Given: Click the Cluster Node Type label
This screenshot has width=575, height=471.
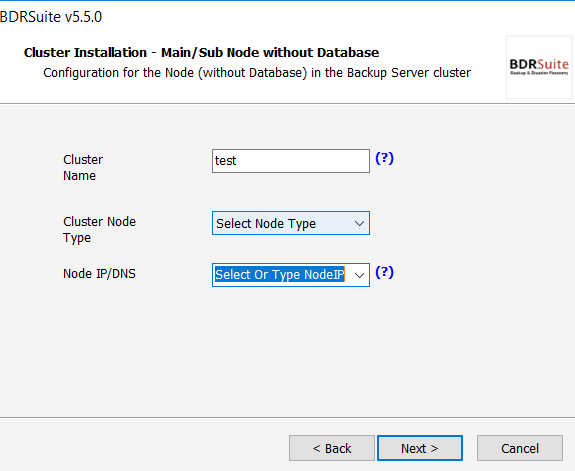Looking at the screenshot, I should point(99,230).
